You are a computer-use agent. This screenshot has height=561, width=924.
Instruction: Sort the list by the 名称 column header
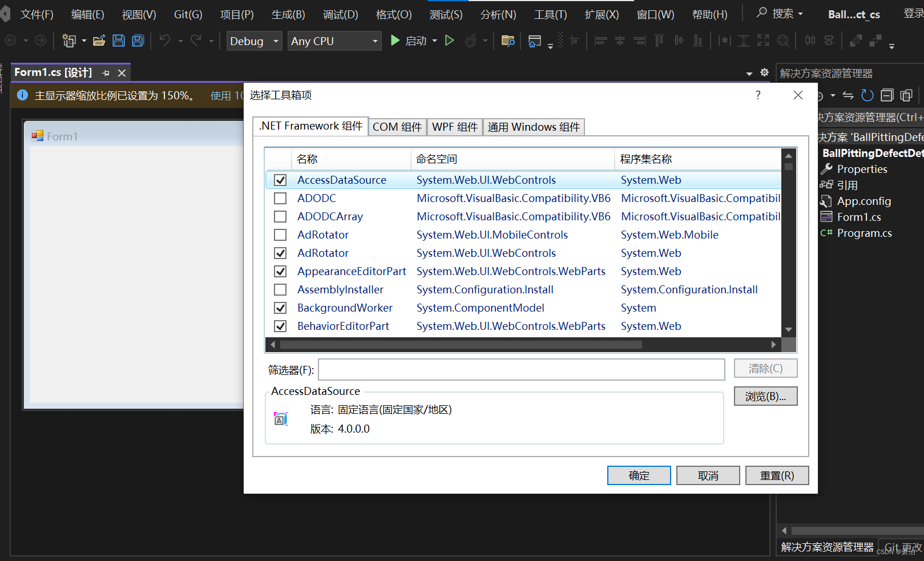click(x=351, y=159)
